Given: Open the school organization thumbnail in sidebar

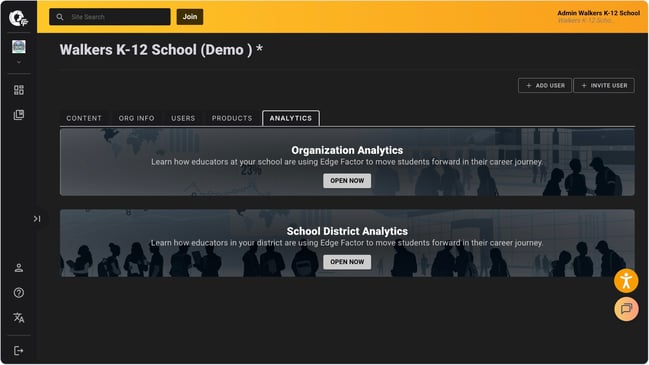Looking at the screenshot, I should (19, 47).
